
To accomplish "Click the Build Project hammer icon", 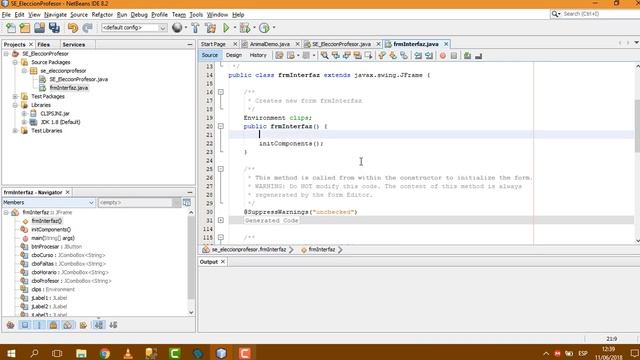I will click(x=196, y=28).
